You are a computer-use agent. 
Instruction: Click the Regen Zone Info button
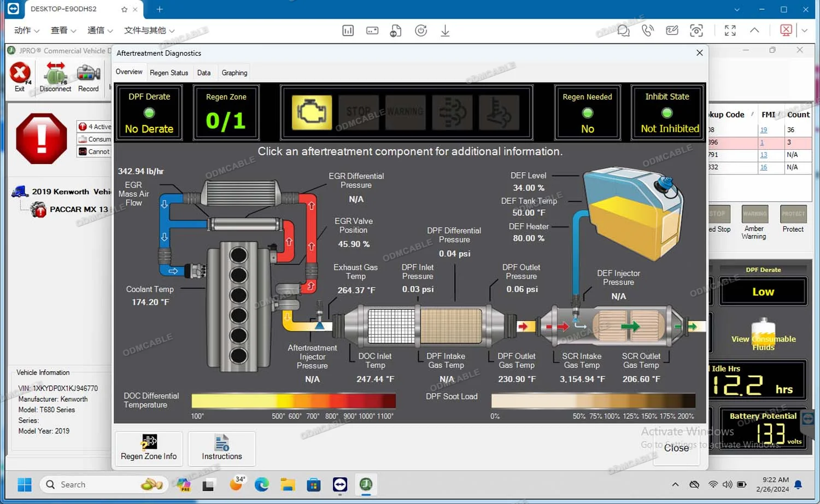point(149,448)
